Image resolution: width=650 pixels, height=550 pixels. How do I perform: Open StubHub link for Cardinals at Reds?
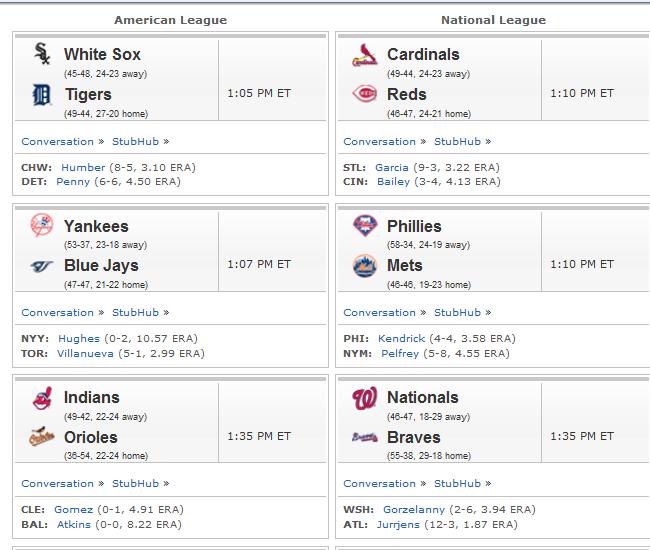457,141
